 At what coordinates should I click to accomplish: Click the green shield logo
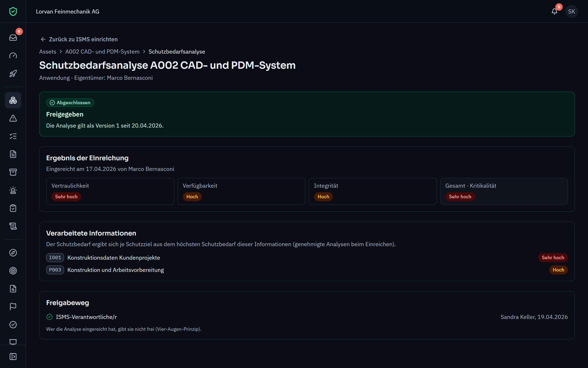click(13, 11)
